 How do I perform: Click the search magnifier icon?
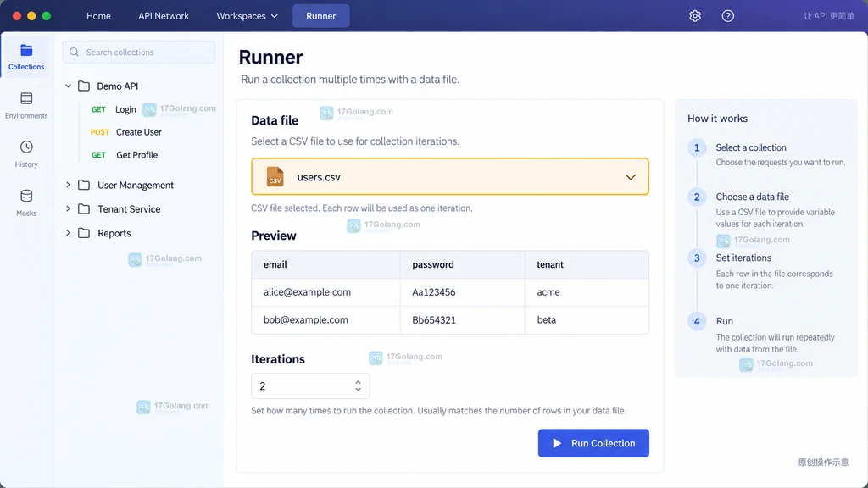75,52
